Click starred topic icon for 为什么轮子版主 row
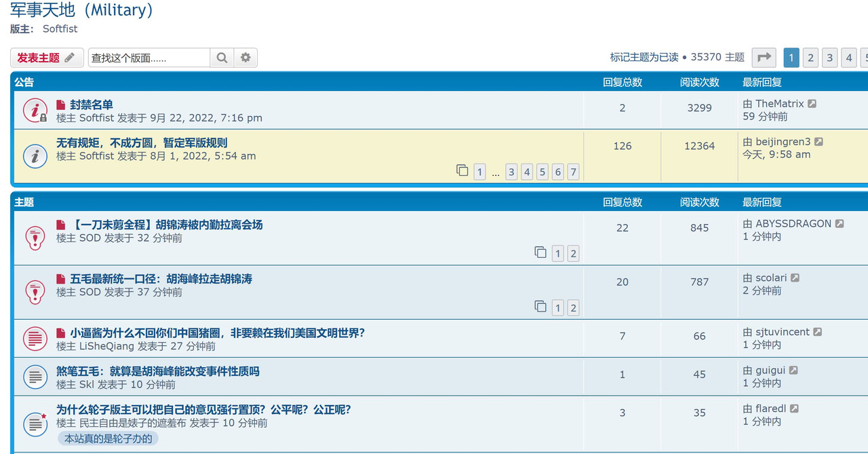 35,423
